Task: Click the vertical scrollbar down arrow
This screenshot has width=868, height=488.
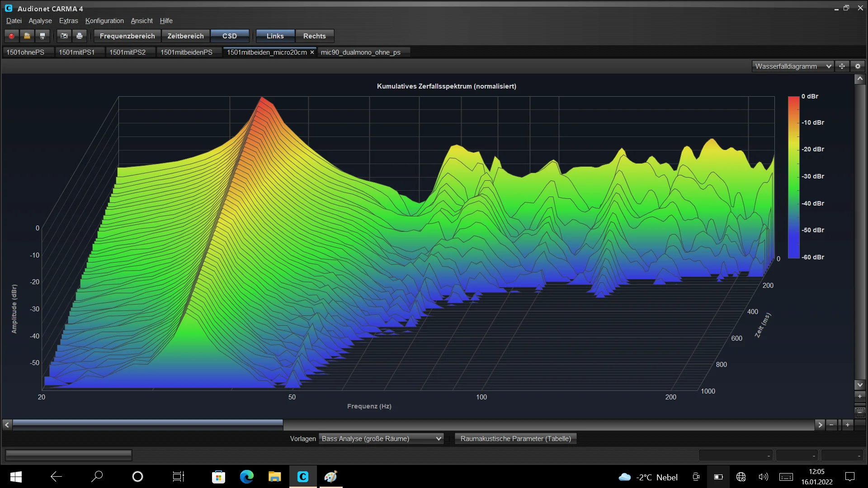Action: click(x=860, y=385)
